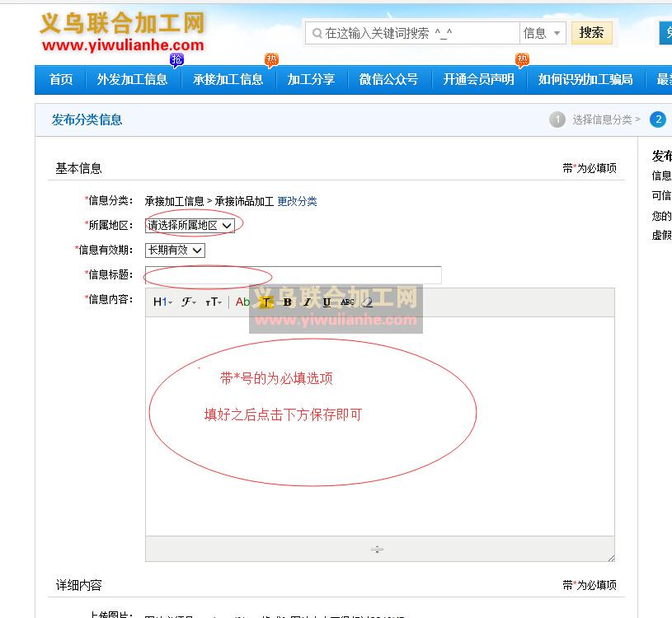Click inside the 信息内容 editor text area
This screenshot has width=672, height=618.
(x=380, y=426)
